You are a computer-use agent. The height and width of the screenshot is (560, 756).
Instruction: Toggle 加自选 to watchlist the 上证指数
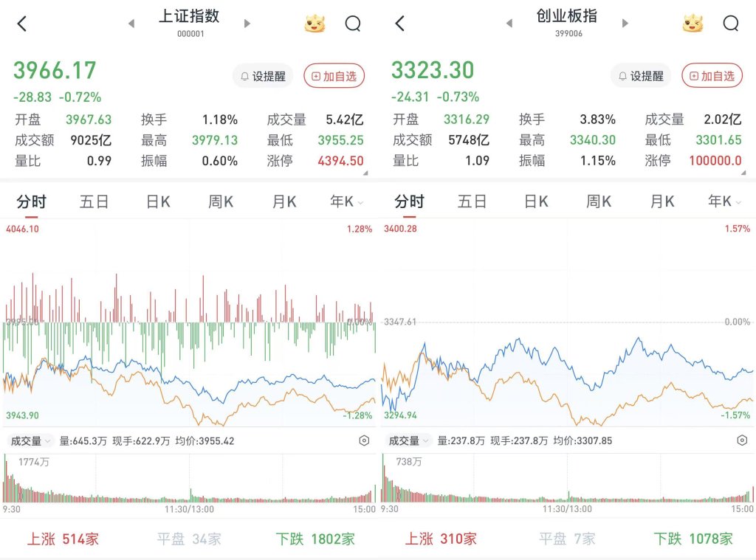(334, 75)
